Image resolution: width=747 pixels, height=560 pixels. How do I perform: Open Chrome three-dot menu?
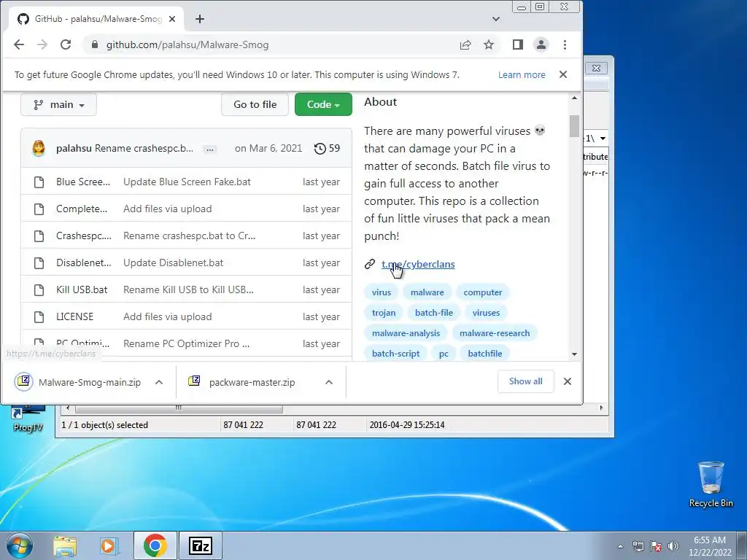click(565, 44)
